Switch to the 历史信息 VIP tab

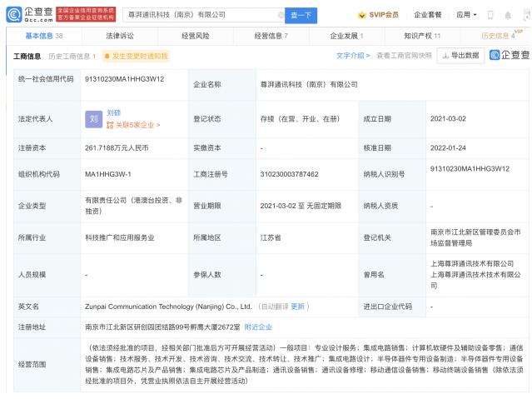pyautogui.click(x=498, y=36)
